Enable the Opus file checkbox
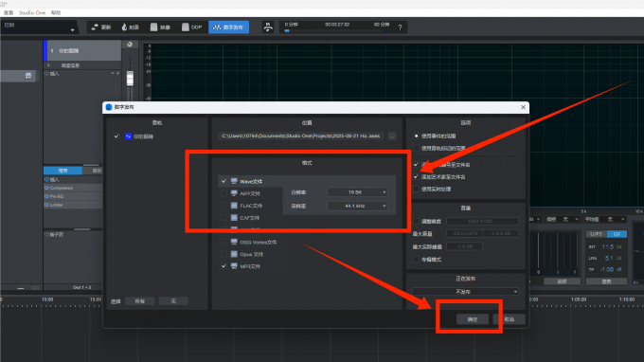This screenshot has width=644, height=362. point(224,254)
